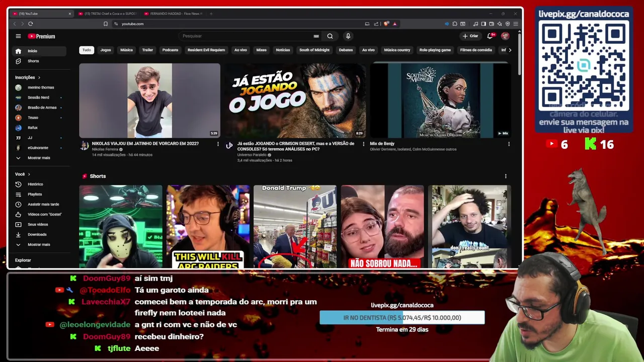The height and width of the screenshot is (362, 644).
Task: Open Shorts shelf three-dot menu
Action: click(506, 176)
